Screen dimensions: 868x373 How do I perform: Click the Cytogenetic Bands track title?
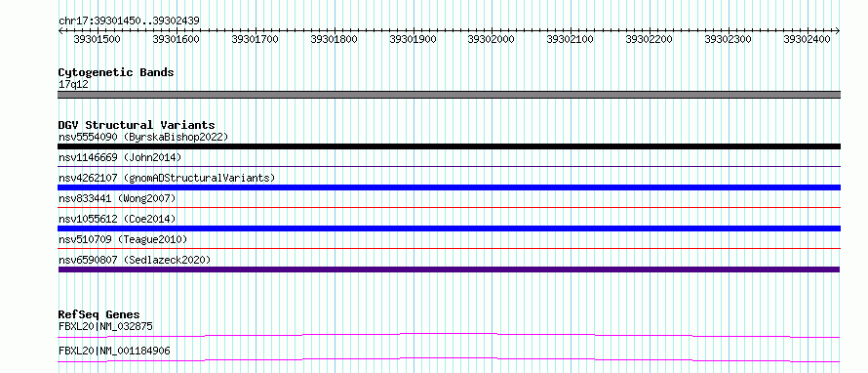coord(116,72)
